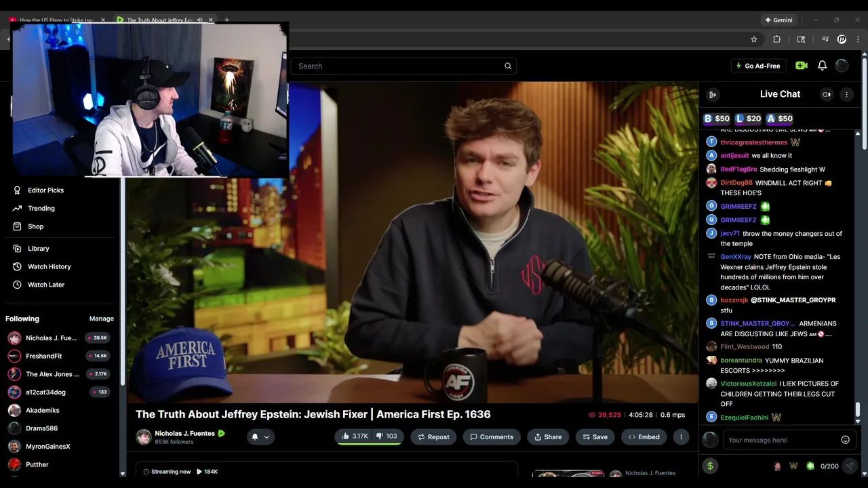
Task: Close the Truth About Jeffrey Epstein tab
Action: click(210, 20)
